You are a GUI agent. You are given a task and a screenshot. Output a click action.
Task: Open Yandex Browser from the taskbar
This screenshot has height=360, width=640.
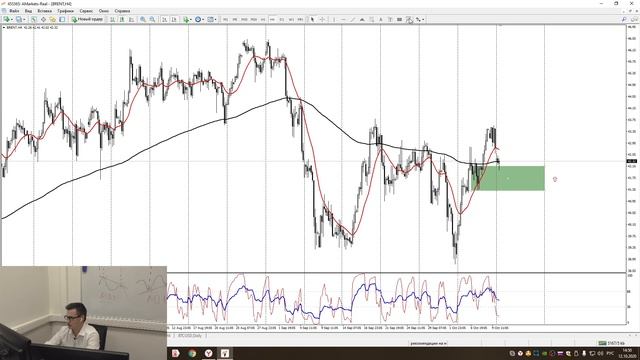tap(209, 353)
